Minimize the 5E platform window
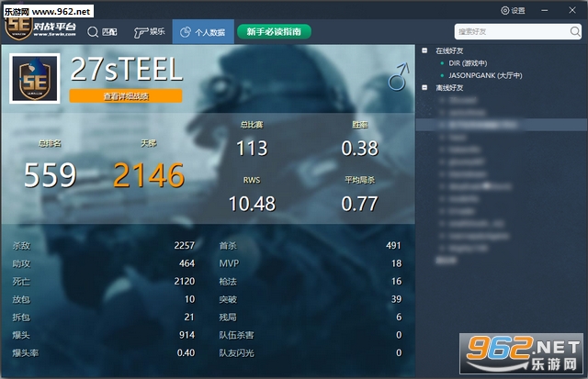Viewport: 588px width, 379px height. click(545, 10)
